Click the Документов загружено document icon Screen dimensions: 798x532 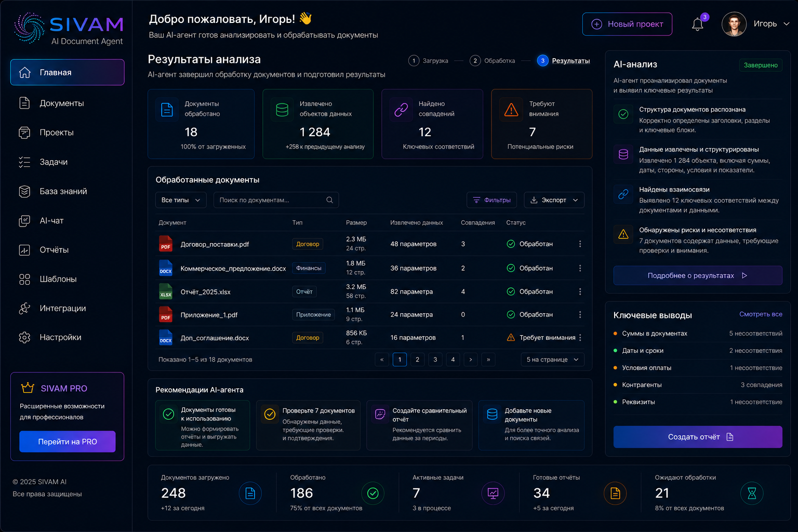click(x=250, y=494)
